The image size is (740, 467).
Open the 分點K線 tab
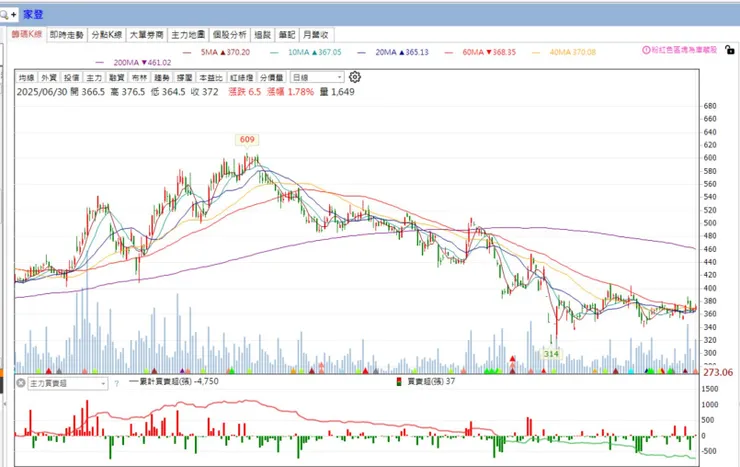tap(107, 34)
